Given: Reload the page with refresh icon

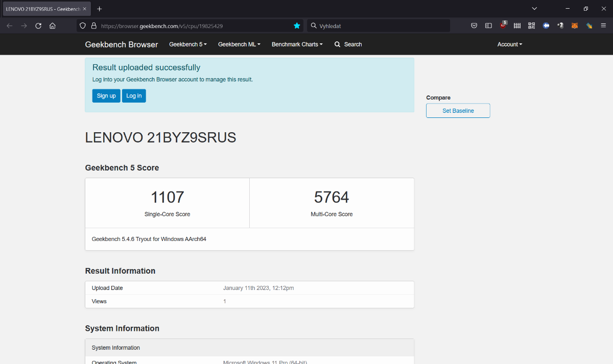Looking at the screenshot, I should [x=38, y=26].
